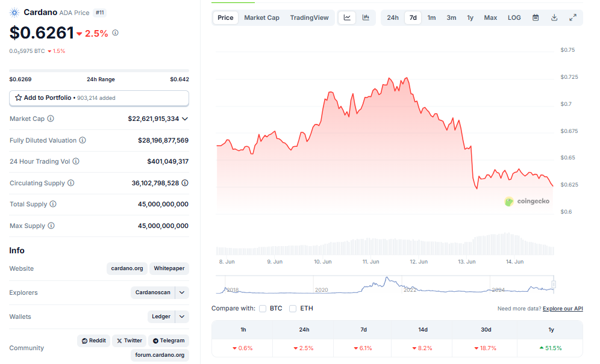Click the 7d 6.1% change value
600x364 pixels.
(363, 348)
